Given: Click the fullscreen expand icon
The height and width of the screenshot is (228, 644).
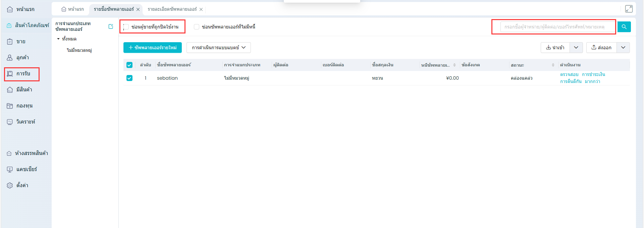Looking at the screenshot, I should pos(629,9).
